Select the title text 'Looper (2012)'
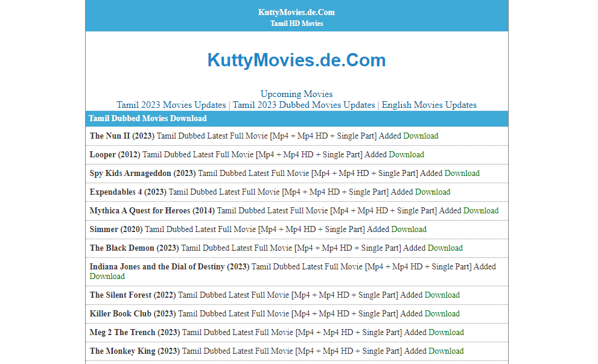The image size is (598, 364). pyautogui.click(x=115, y=155)
